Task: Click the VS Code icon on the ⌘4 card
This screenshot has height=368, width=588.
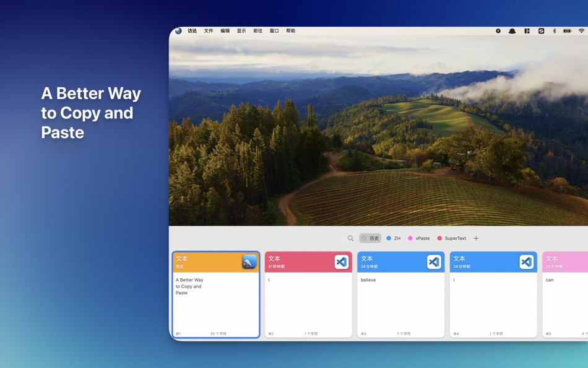Action: [x=527, y=261]
